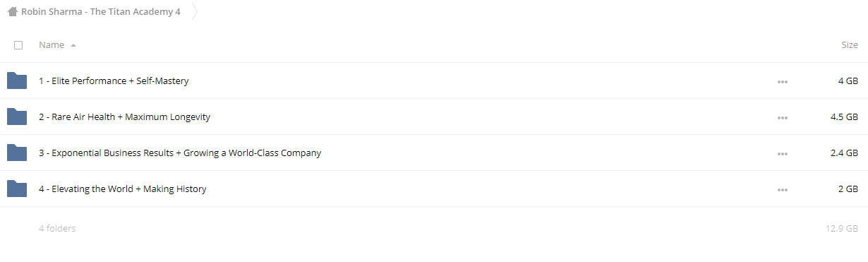Select the row showing 4.5 GB size
Viewport: 868px width, 262px height.
point(434,117)
